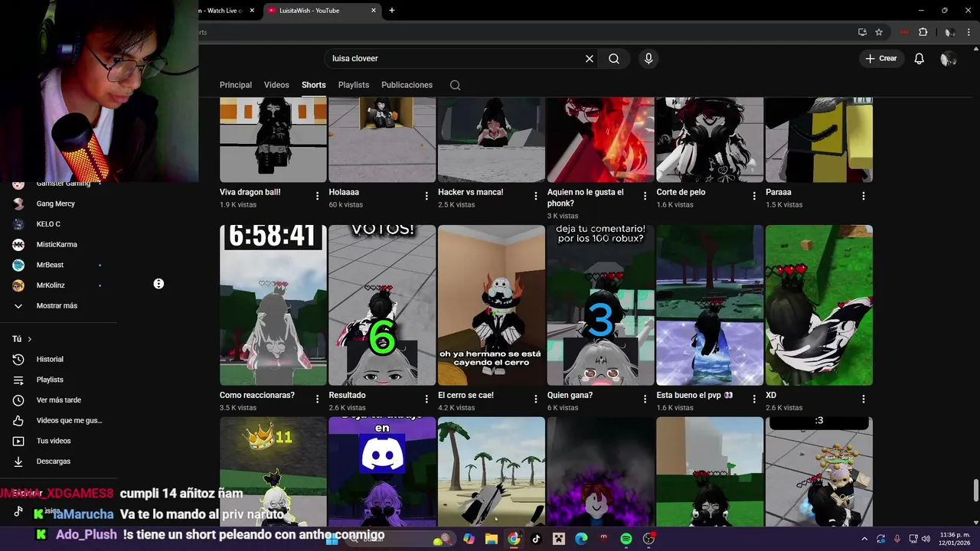Switch to the Playlists tab

[x=354, y=85]
